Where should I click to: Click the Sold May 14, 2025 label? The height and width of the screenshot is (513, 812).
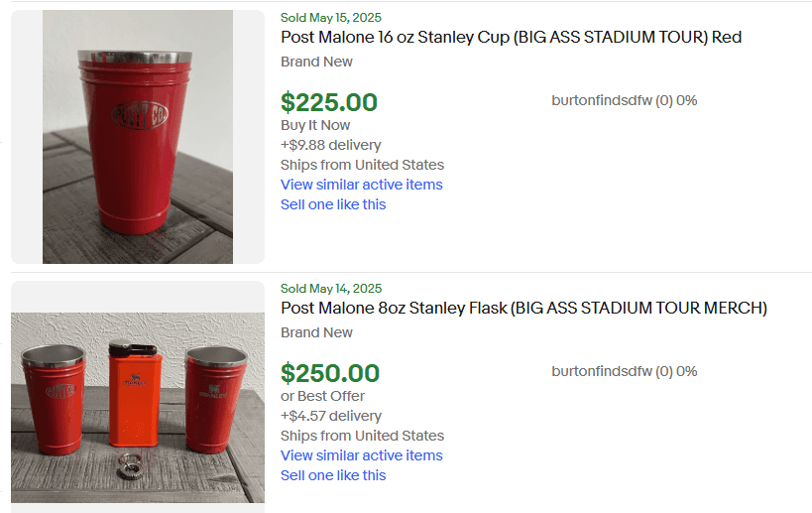click(330, 289)
